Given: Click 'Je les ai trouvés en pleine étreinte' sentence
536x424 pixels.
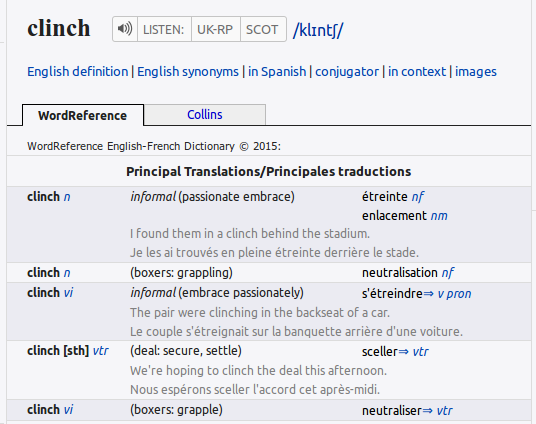Looking at the screenshot, I should pos(274,253).
